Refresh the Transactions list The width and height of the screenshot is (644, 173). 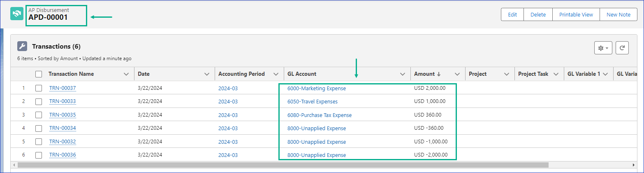[623, 48]
